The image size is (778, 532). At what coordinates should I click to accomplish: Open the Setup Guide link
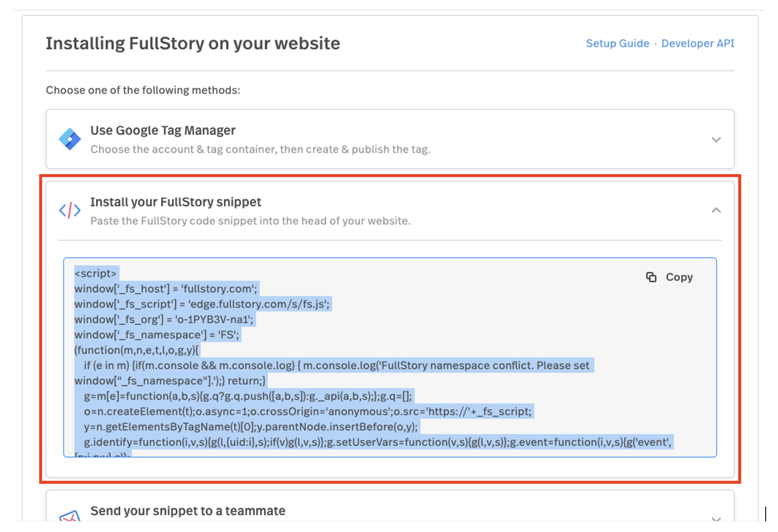pyautogui.click(x=617, y=44)
